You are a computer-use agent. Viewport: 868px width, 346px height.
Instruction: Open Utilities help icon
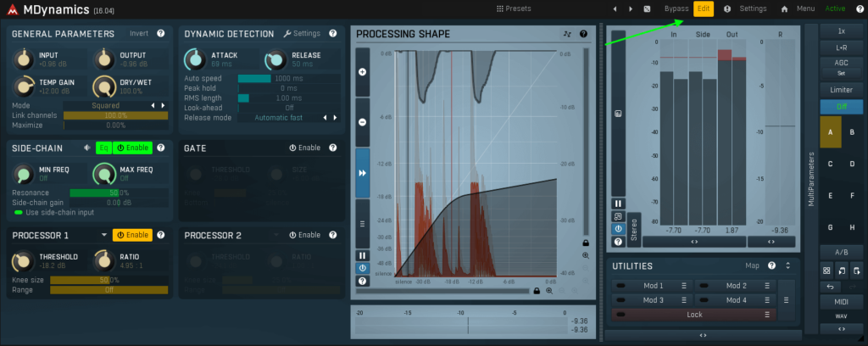point(771,265)
